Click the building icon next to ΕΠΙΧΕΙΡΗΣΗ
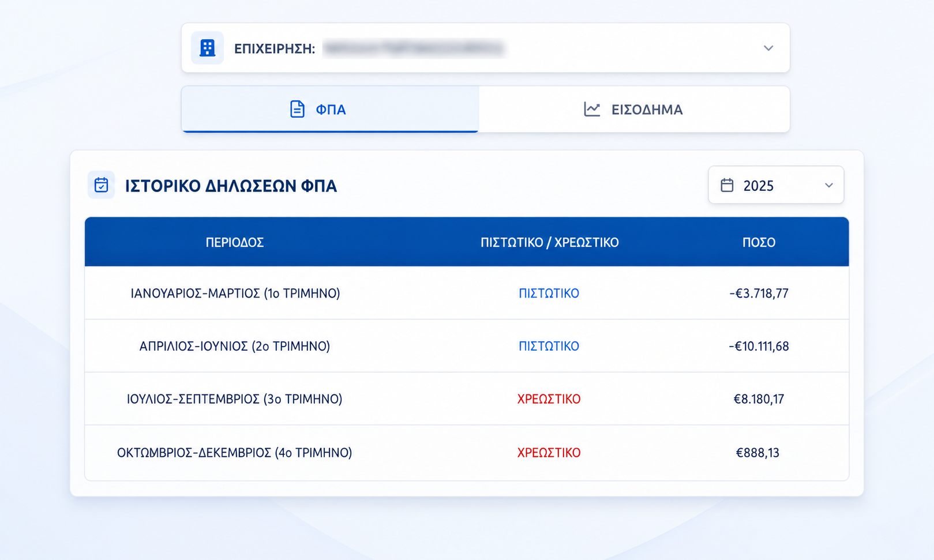Viewport: 934px width, 560px height. 207,48
